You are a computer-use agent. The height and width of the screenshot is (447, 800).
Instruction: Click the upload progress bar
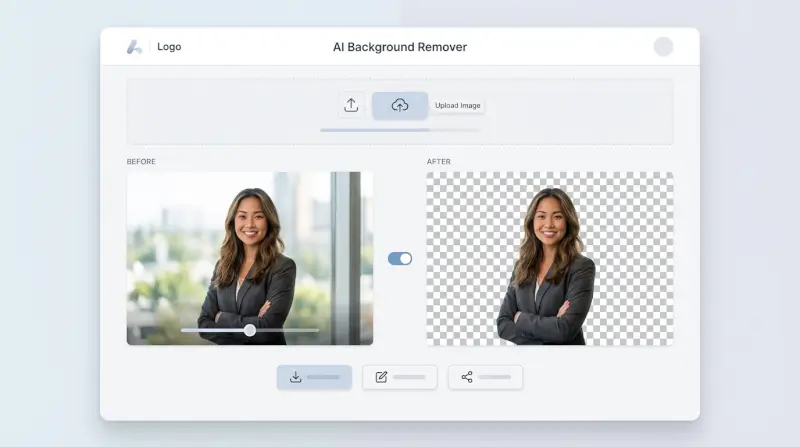(x=400, y=130)
